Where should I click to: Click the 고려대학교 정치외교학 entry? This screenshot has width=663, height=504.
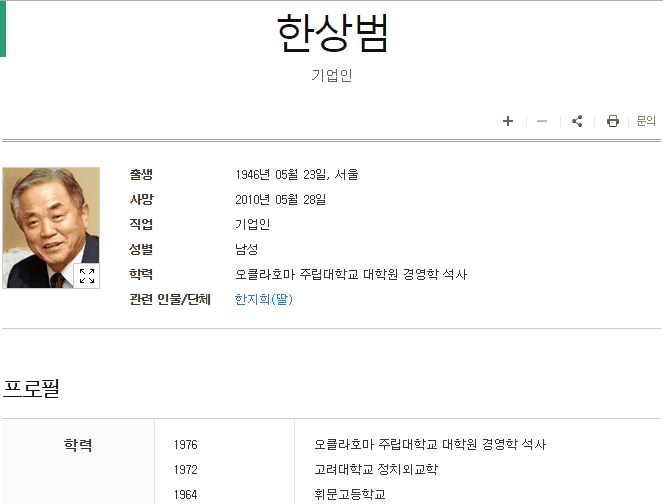tap(375, 469)
